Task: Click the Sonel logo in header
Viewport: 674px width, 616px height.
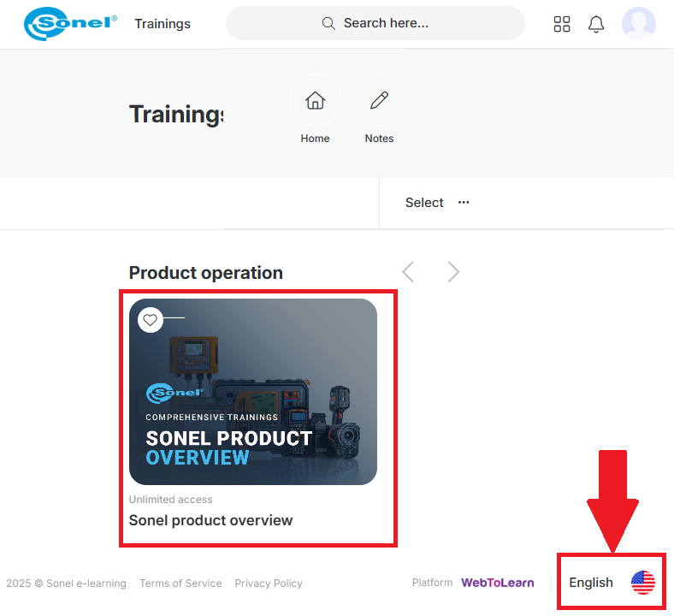Action: (70, 24)
